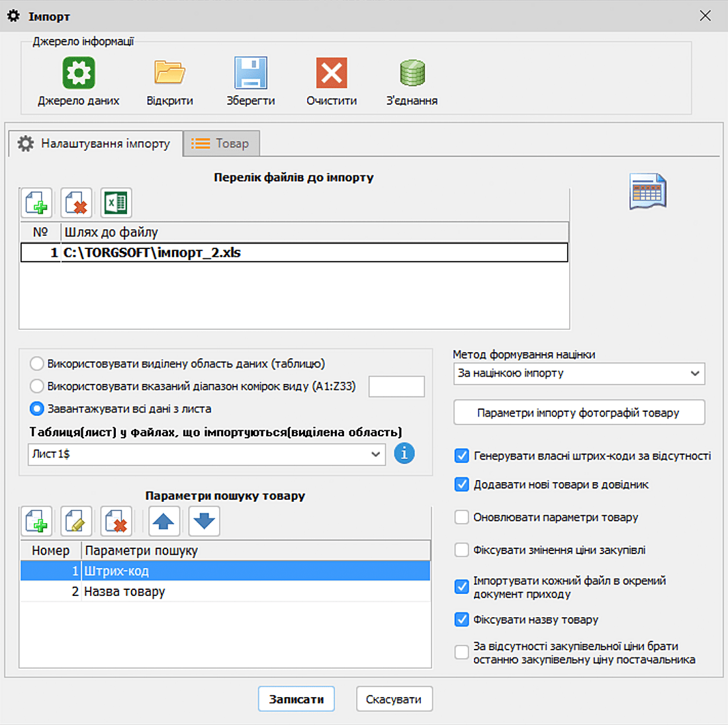728x725 pixels.
Task: Remove selected file with the delete icon
Action: point(76,203)
